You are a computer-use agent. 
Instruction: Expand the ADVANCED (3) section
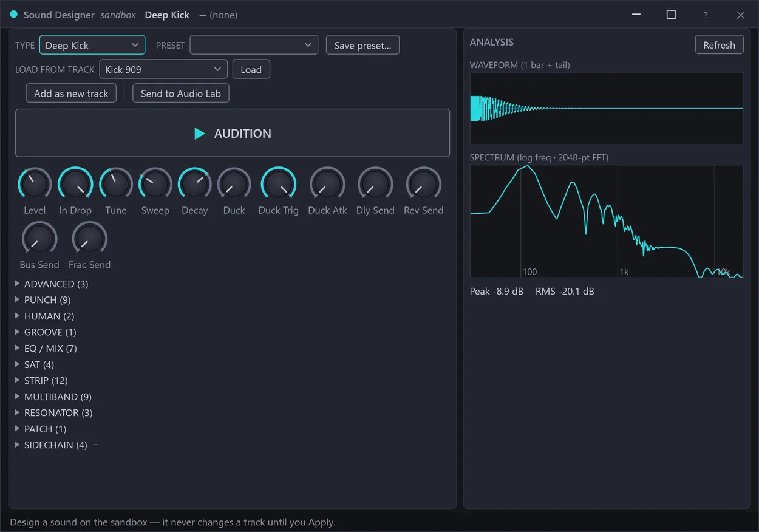[x=52, y=284]
